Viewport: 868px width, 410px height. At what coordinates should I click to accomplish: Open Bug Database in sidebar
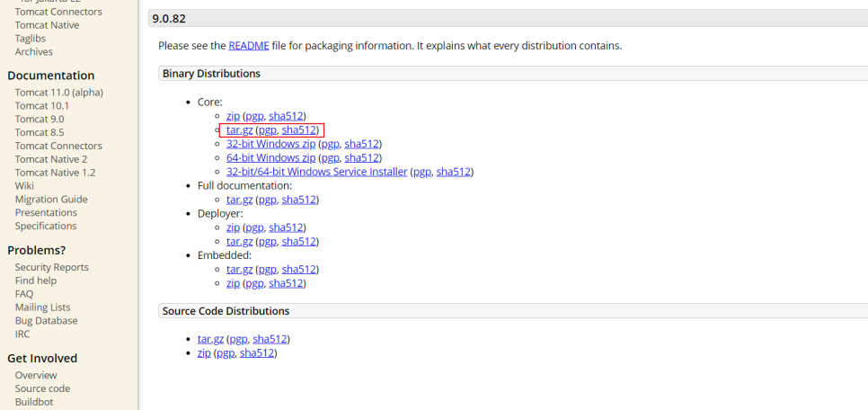tap(47, 320)
